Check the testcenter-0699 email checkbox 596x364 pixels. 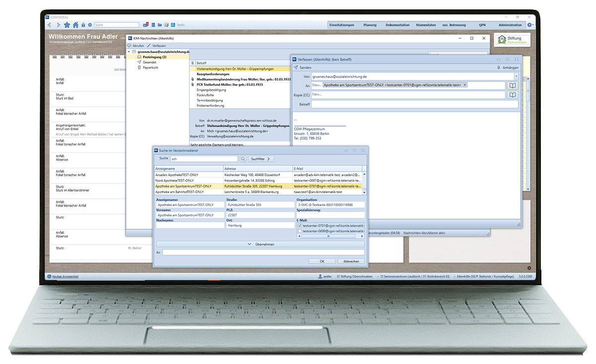(299, 231)
